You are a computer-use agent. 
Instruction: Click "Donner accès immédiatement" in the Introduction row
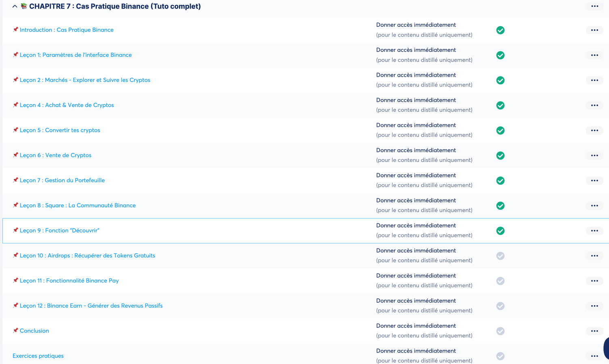[x=416, y=25]
